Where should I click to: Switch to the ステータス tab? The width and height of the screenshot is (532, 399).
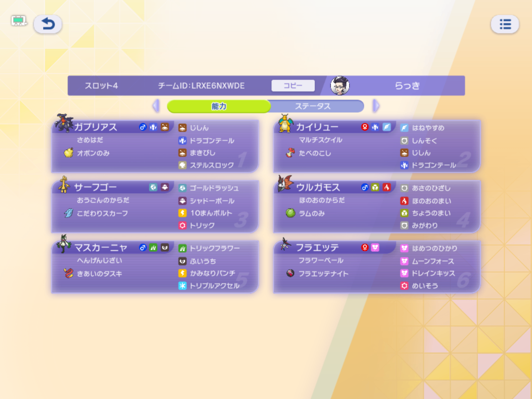(313, 106)
